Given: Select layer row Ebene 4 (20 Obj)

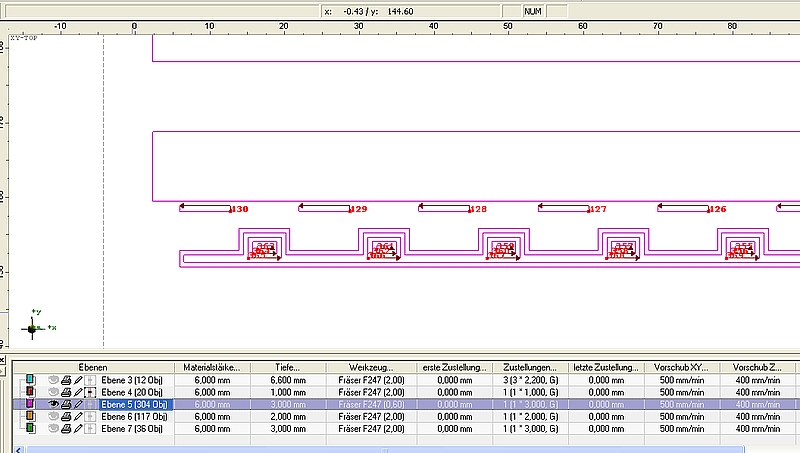Looking at the screenshot, I should [132, 392].
